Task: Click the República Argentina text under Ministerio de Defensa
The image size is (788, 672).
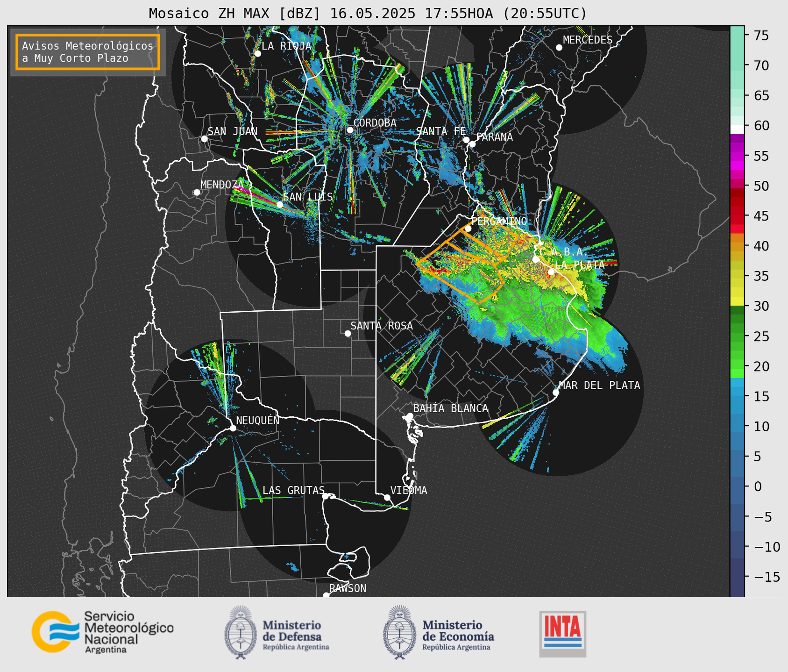Action: coord(296,647)
